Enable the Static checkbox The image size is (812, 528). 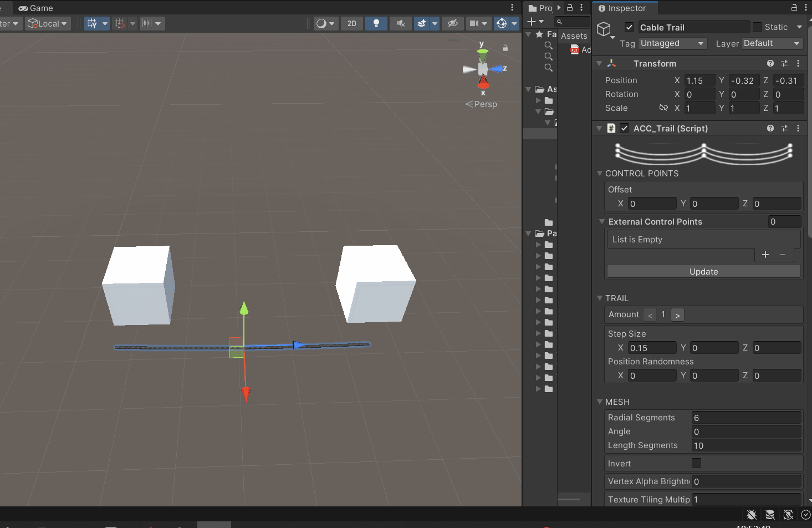coord(757,27)
